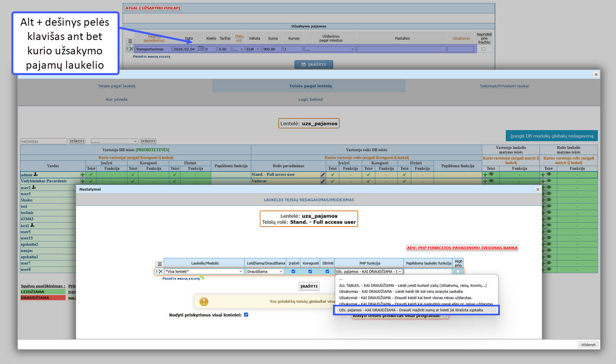Toggle the Koreguoti checkbox in the rights row
616x364 pixels.
[x=311, y=272]
